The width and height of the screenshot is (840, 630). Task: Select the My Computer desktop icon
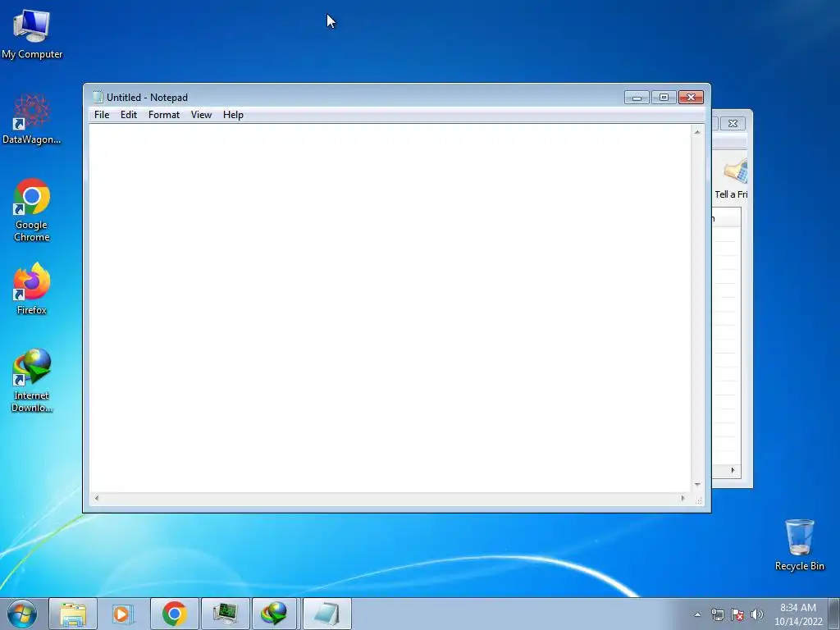[x=32, y=34]
